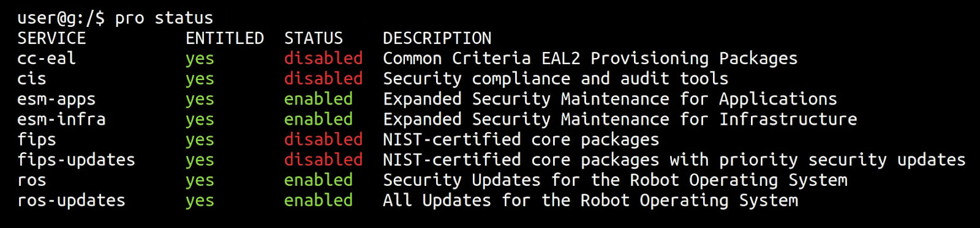Click the DESCRIPTION column header
980x228 pixels.
click(x=437, y=39)
